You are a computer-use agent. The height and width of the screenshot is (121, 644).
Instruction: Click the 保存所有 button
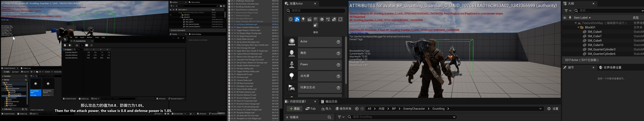[343, 109]
